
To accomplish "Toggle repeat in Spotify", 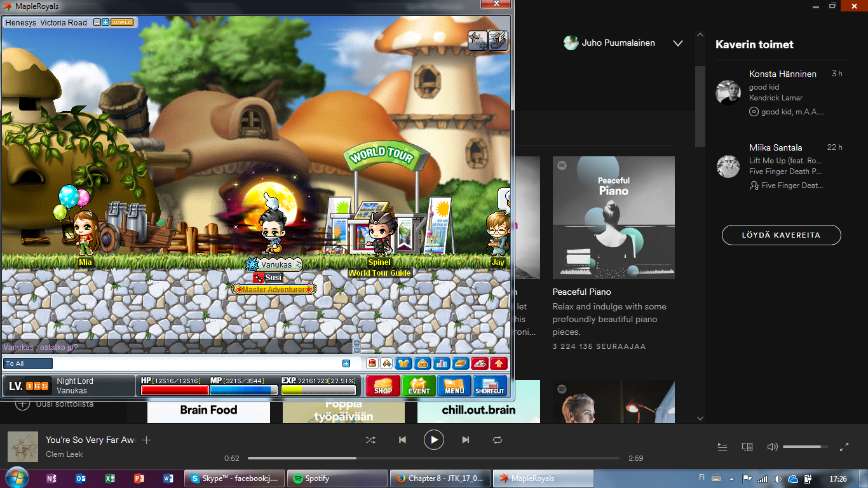I will click(498, 440).
